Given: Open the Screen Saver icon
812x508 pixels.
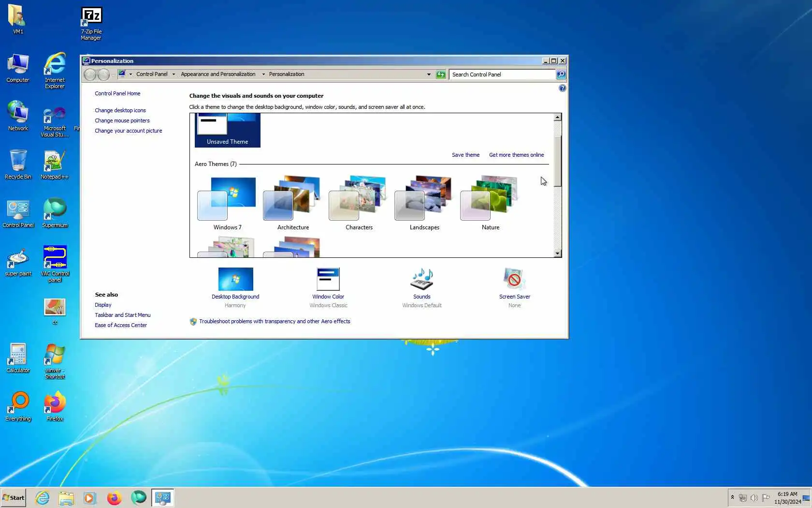Looking at the screenshot, I should click(514, 280).
